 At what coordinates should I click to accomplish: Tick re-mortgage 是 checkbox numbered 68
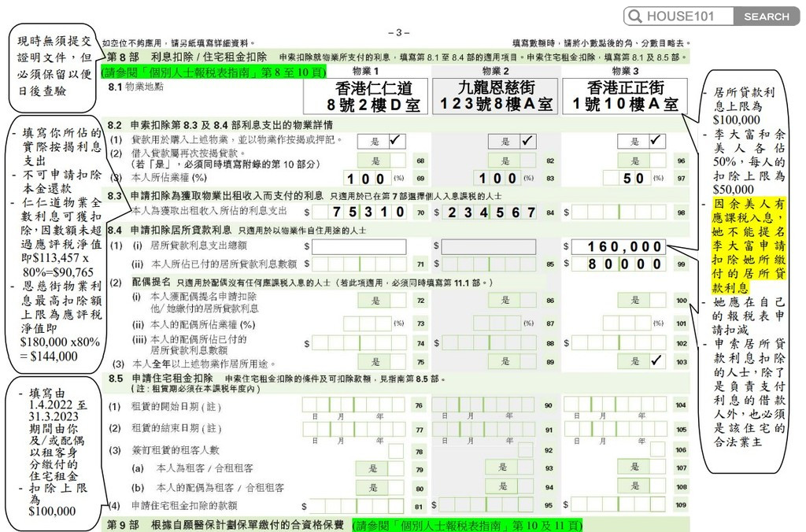coord(397,161)
